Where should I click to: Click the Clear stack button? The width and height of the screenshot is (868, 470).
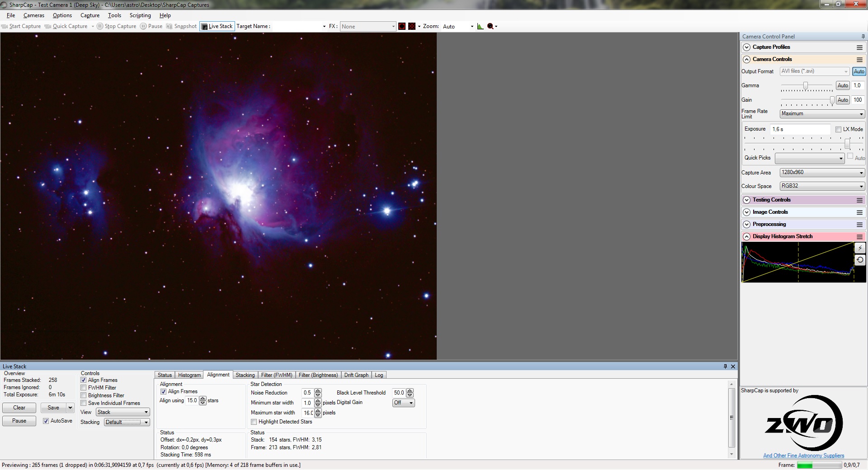pyautogui.click(x=19, y=408)
